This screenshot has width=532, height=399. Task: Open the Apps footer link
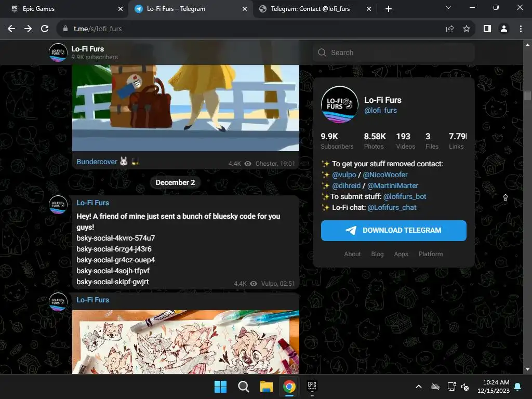[401, 254]
